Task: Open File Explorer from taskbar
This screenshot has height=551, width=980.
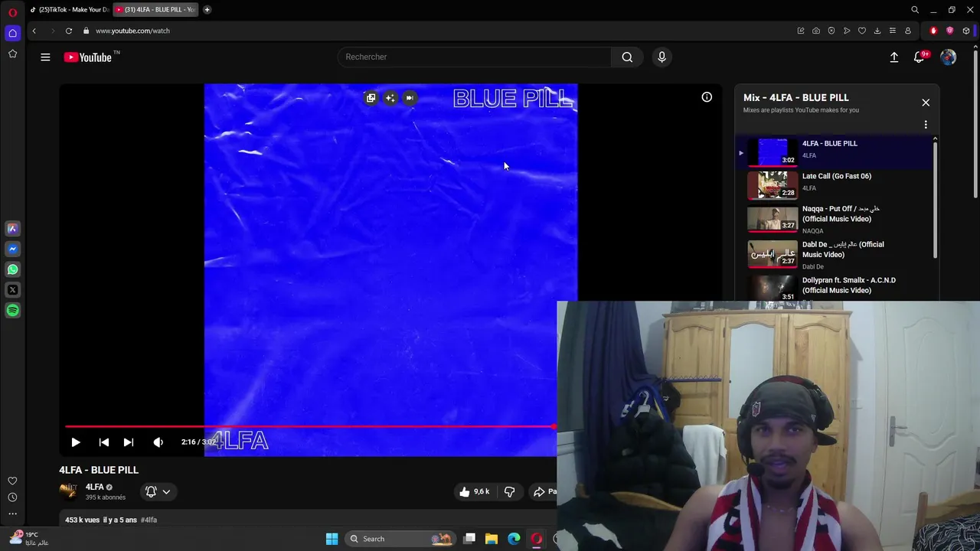Action: pyautogui.click(x=492, y=539)
